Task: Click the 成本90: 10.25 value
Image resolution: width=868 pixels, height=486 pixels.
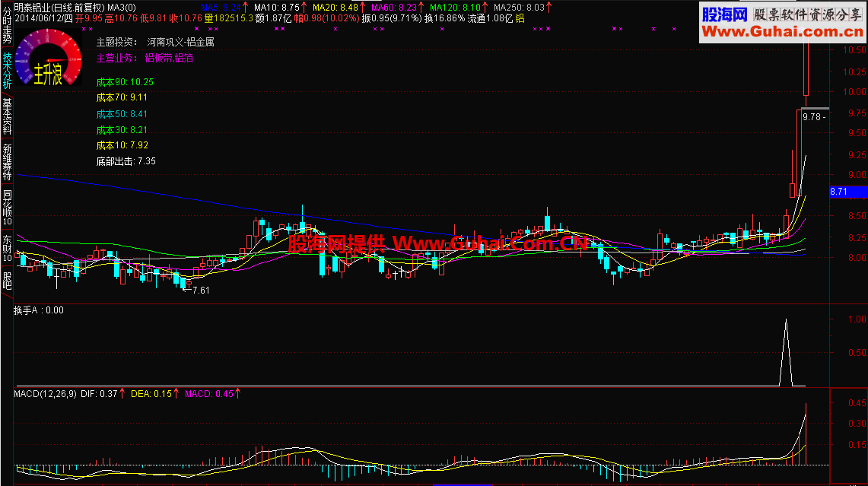Action: point(125,82)
